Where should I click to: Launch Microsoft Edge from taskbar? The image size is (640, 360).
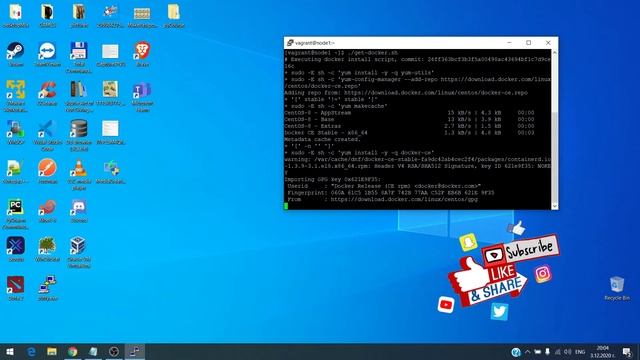tap(31, 351)
